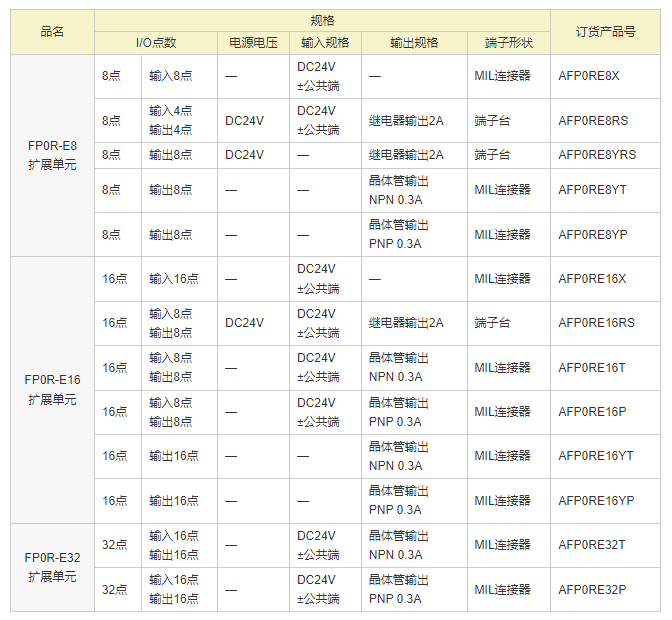Click 晶体管输出 PNP 0.3A in AFP0RE8YP row

click(399, 235)
